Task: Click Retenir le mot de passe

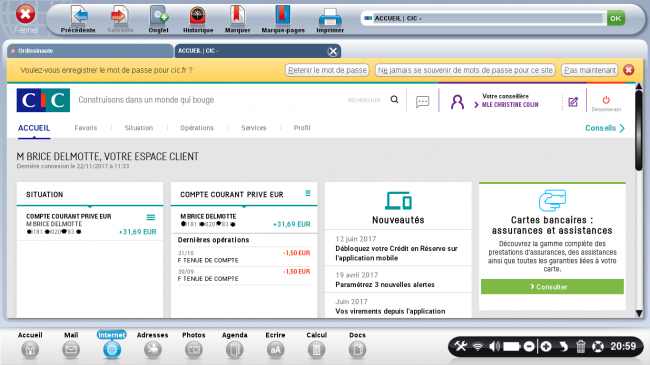Action: (327, 70)
